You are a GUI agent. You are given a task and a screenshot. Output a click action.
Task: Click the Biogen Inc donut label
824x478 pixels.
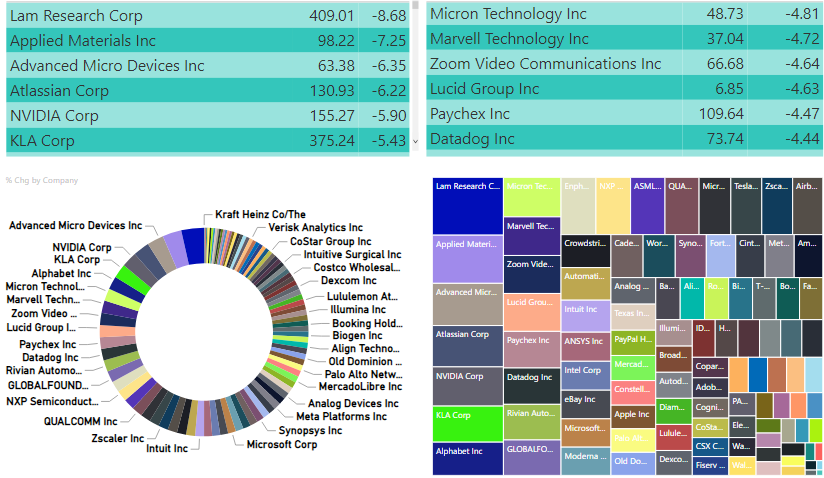point(357,335)
